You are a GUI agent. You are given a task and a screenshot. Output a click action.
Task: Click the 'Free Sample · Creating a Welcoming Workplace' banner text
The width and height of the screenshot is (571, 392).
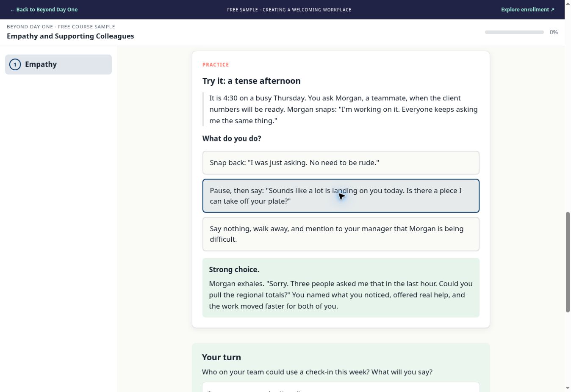coord(289,10)
